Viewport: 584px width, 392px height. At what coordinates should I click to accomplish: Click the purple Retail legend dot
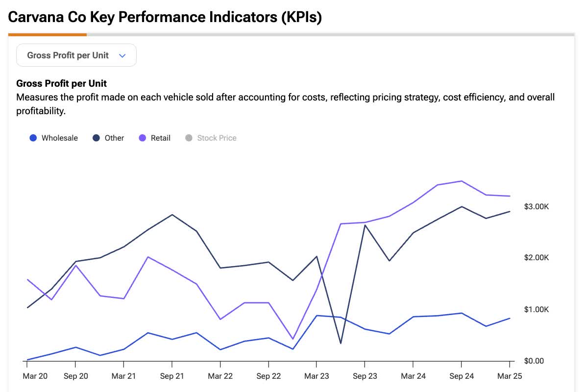[x=142, y=138]
